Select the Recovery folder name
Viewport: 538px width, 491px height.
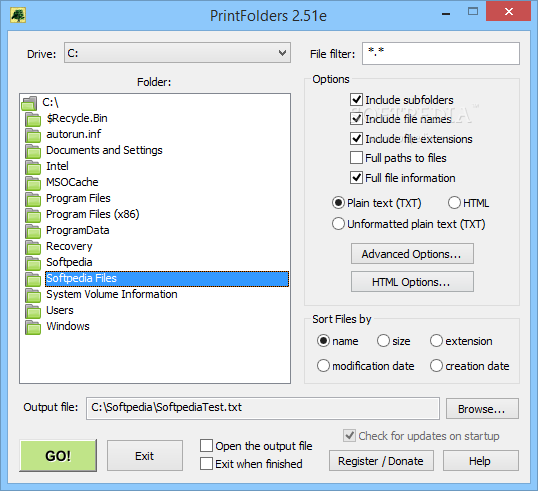click(69, 246)
